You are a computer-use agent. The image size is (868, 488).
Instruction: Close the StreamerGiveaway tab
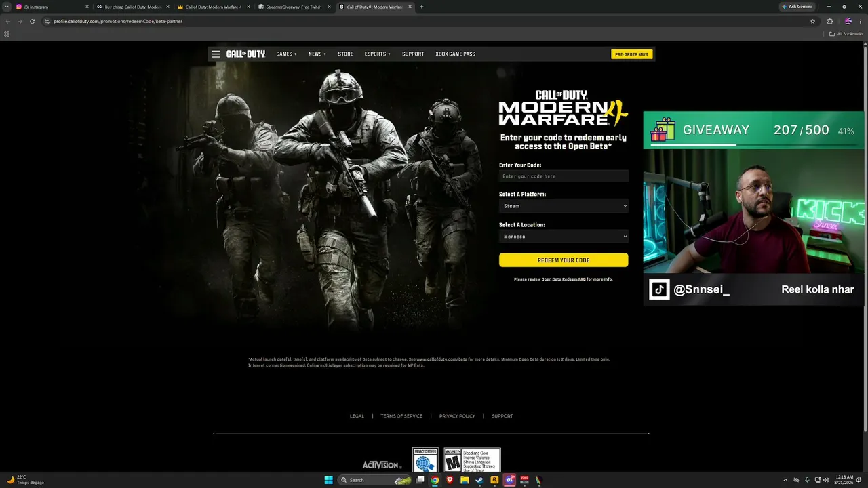329,7
